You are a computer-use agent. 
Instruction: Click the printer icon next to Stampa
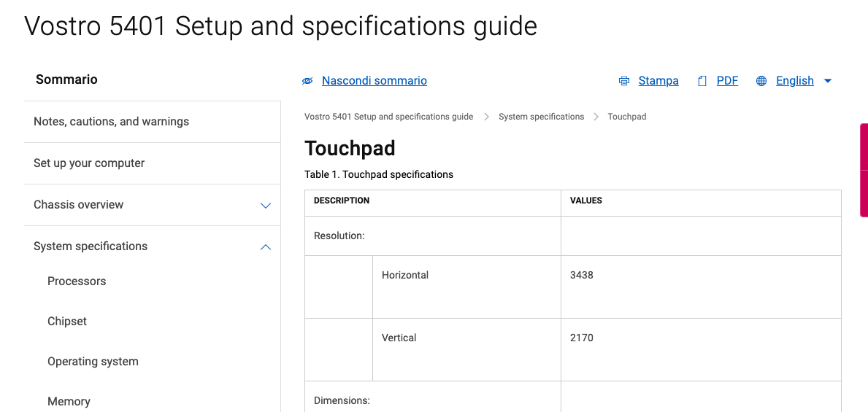point(624,81)
